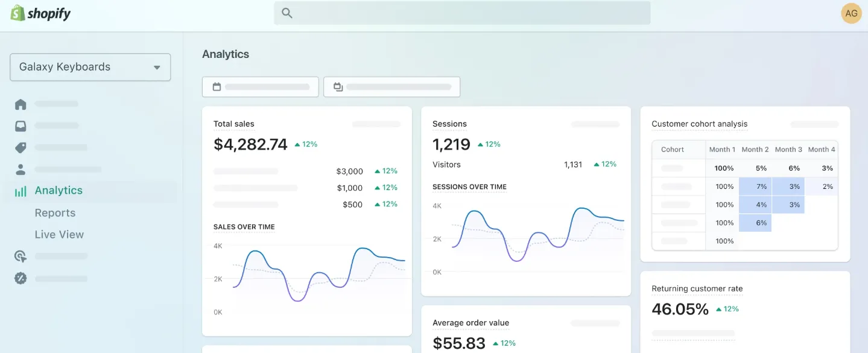The image size is (868, 353).
Task: Open Live View
Action: click(x=59, y=234)
